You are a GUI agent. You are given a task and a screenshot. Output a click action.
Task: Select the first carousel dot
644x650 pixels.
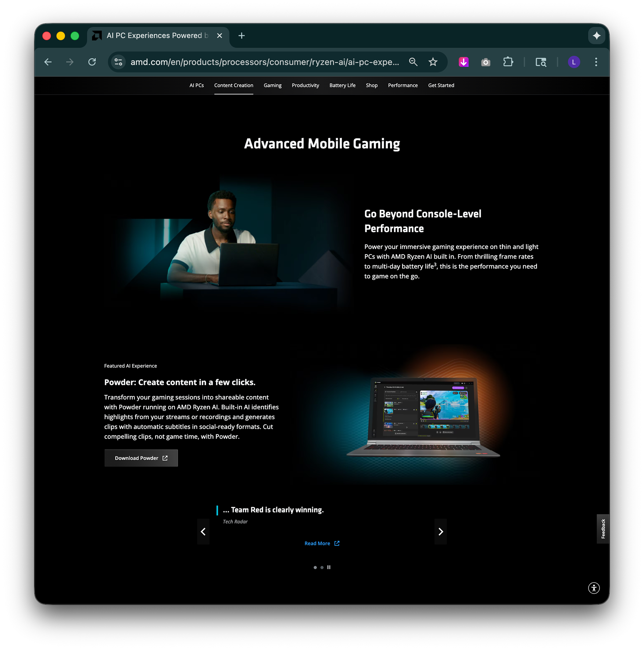click(315, 567)
